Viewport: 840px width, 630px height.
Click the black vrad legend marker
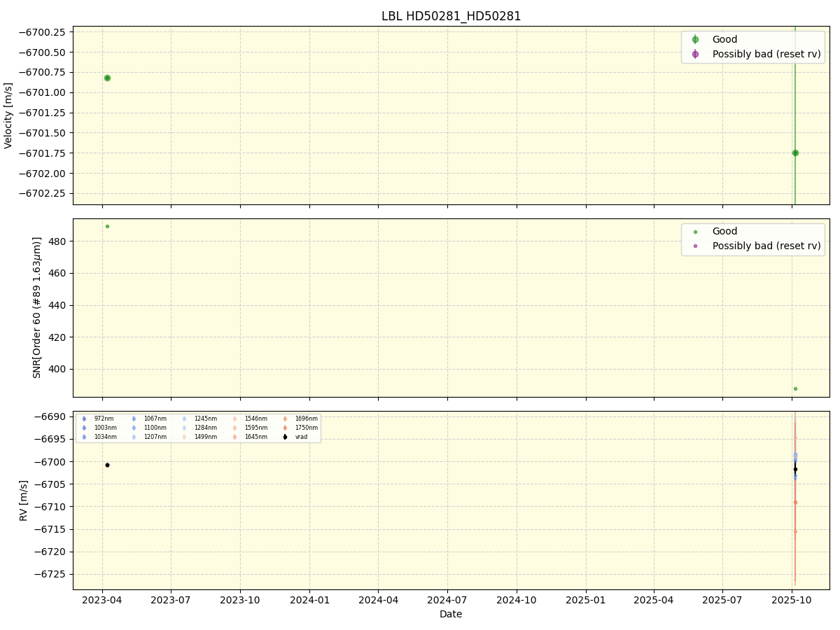(x=285, y=437)
